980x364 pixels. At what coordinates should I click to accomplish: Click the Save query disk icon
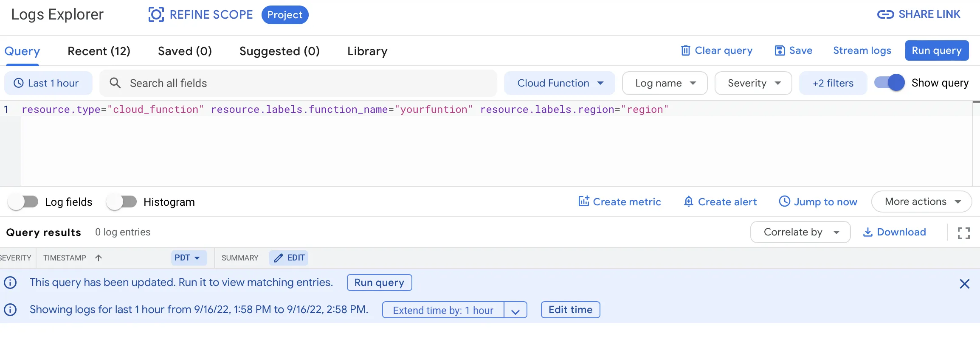(780, 51)
